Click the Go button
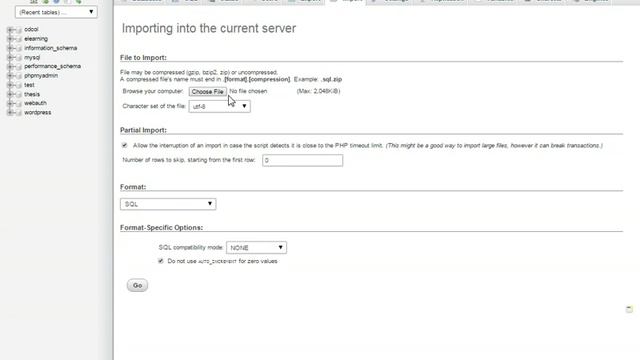Viewport: 640px width, 360px height. pyautogui.click(x=138, y=285)
